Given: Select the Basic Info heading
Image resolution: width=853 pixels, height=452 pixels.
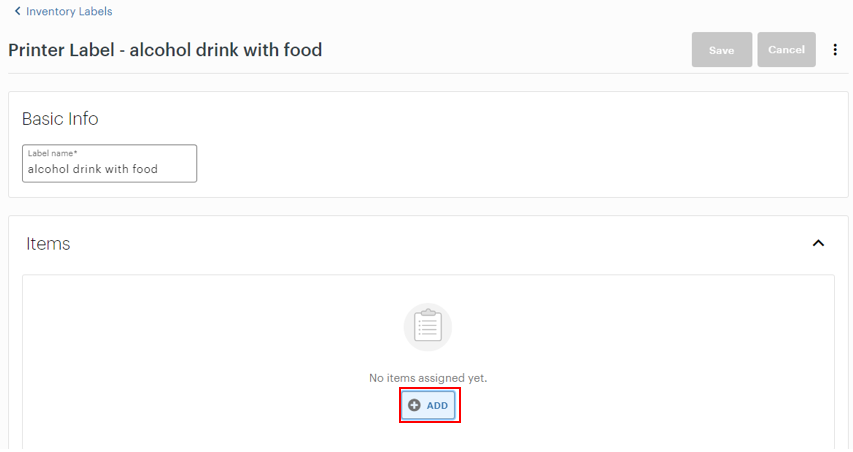Looking at the screenshot, I should click(x=60, y=119).
